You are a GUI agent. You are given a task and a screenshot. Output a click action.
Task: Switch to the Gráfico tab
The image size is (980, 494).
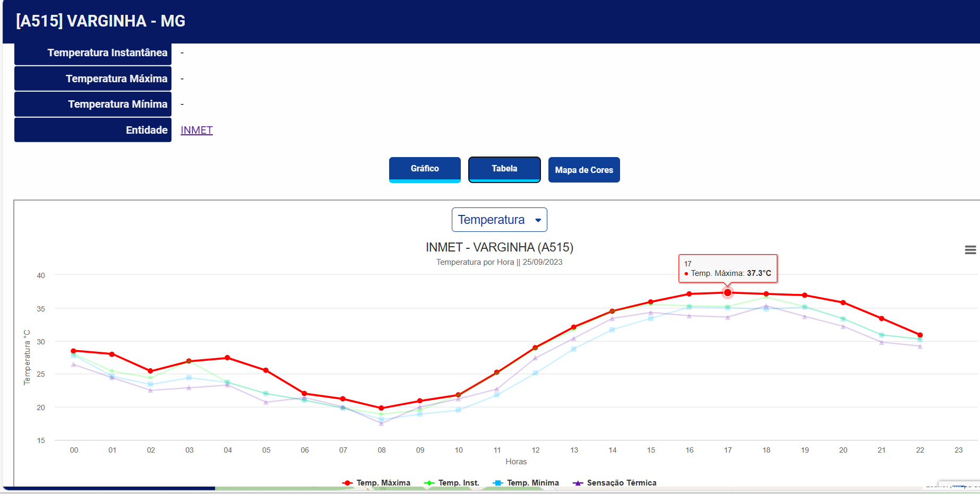[425, 169]
